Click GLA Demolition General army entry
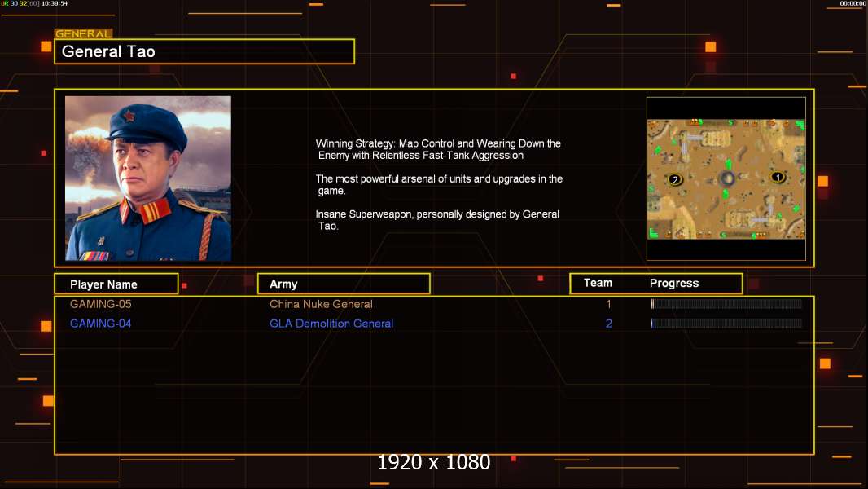Screen dimensions: 868x489 [x=331, y=324]
